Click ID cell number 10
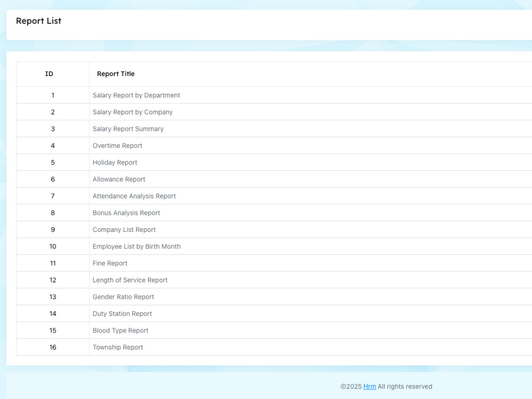This screenshot has width=532, height=399. point(53,246)
